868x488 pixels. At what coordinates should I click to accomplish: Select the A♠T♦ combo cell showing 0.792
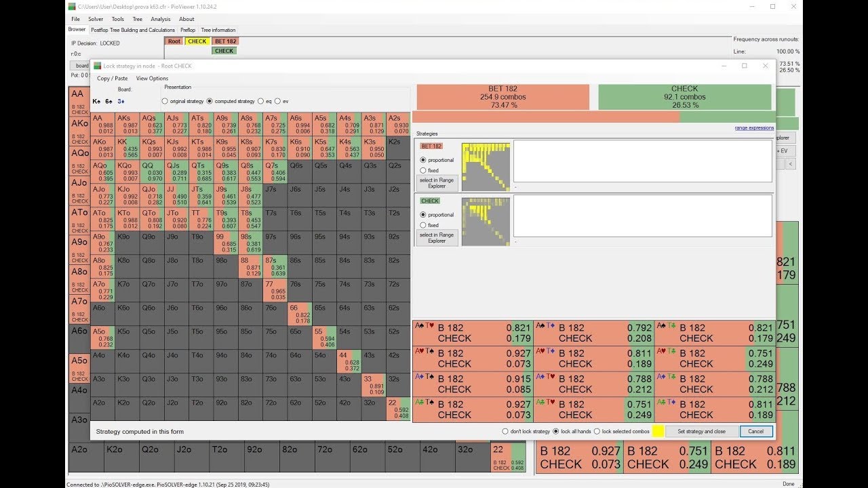coord(593,333)
